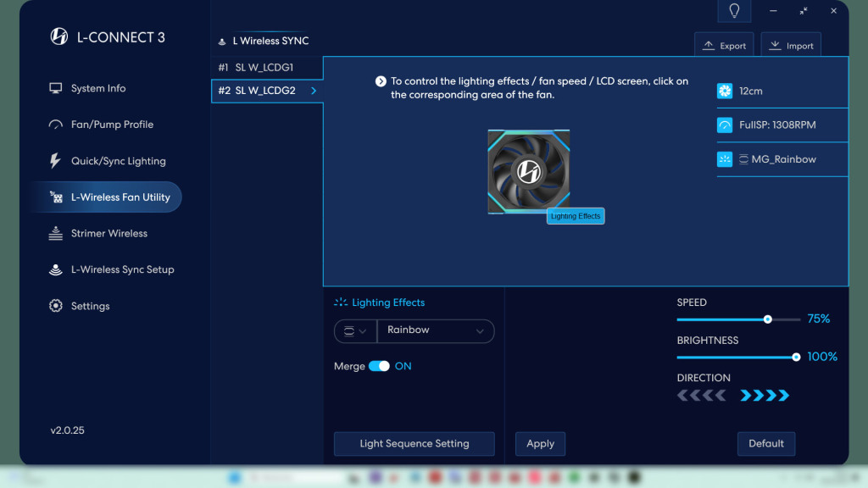Open the lighting zone selector dropdown
Screen dimensions: 868x488
355,330
